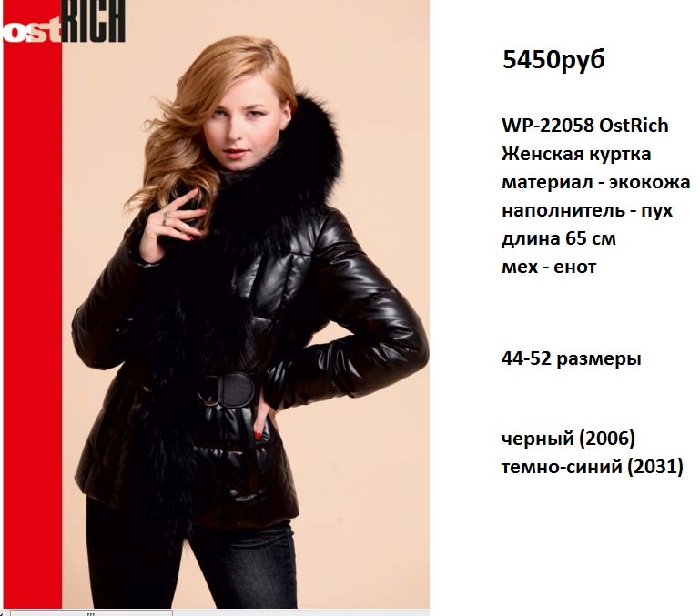Click the Женская куртка title line
Viewport: 700px width, 616px height.
pyautogui.click(x=576, y=154)
